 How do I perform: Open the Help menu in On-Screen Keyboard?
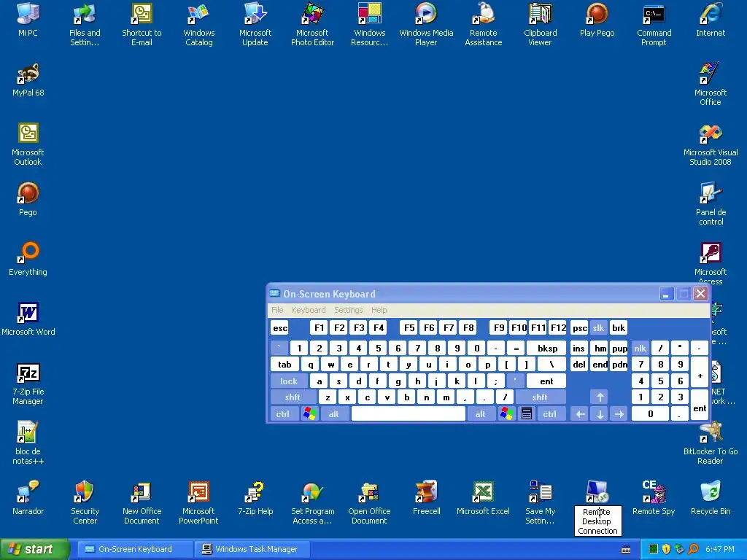point(379,310)
